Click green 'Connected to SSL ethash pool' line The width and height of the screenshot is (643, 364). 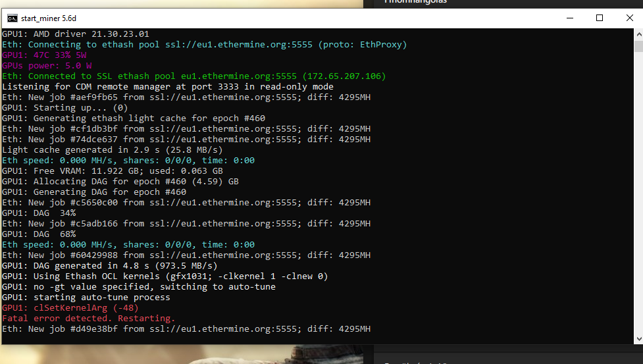click(194, 76)
